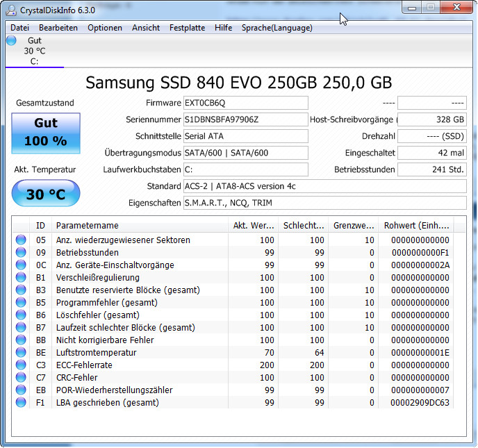
Task: Click status orb for CRC-Fehler row
Action: coord(21,377)
